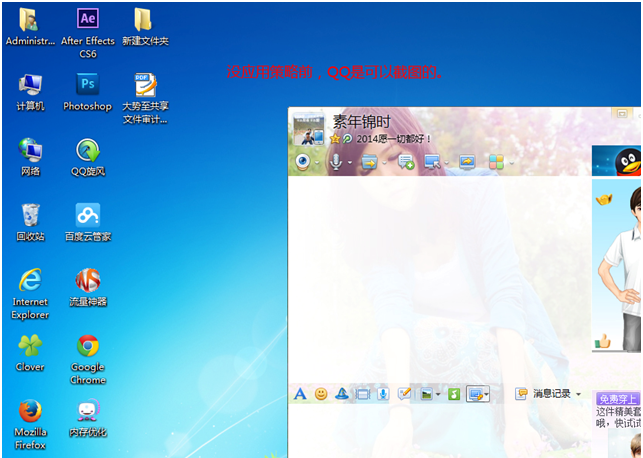Open the smiley emoji picker

[321, 394]
